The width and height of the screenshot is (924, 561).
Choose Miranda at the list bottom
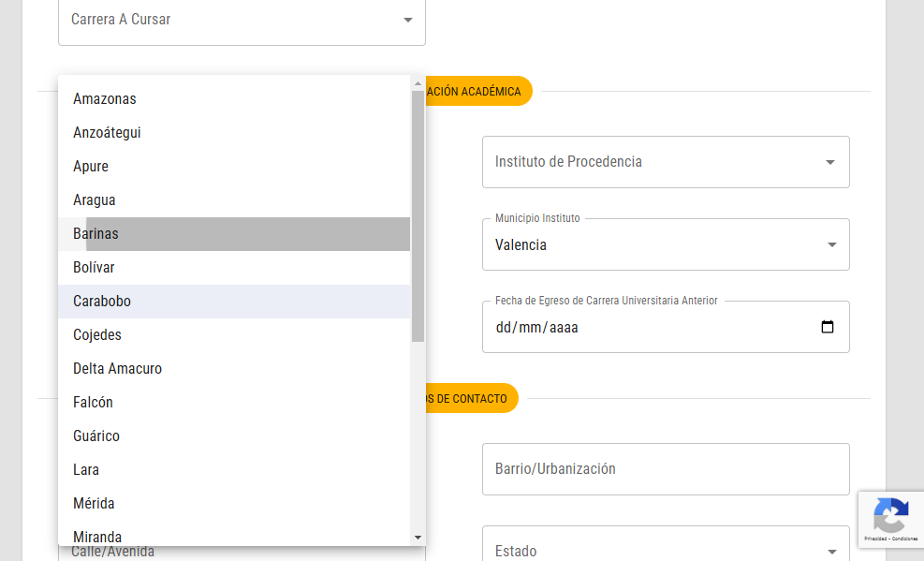[234, 535]
